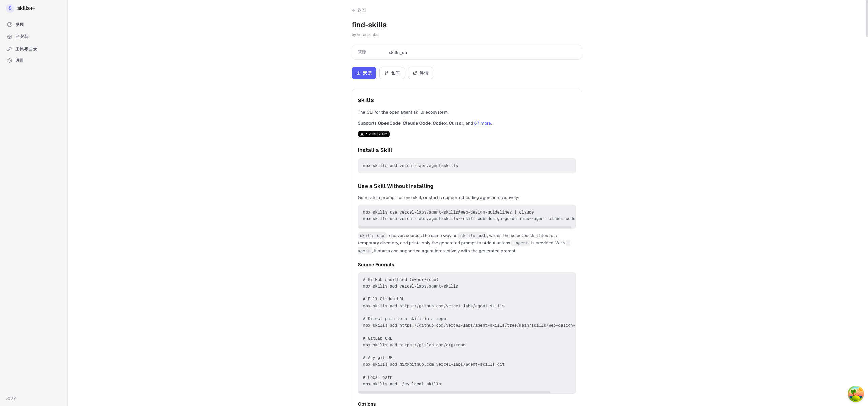Click the horizontal scrollbar under skills use code
The width and height of the screenshot is (868, 406).
point(465,227)
